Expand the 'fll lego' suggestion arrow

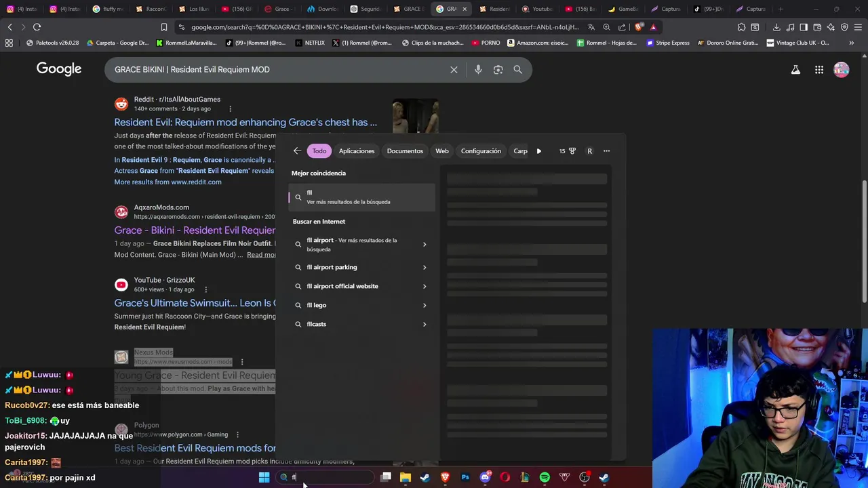[x=425, y=305]
